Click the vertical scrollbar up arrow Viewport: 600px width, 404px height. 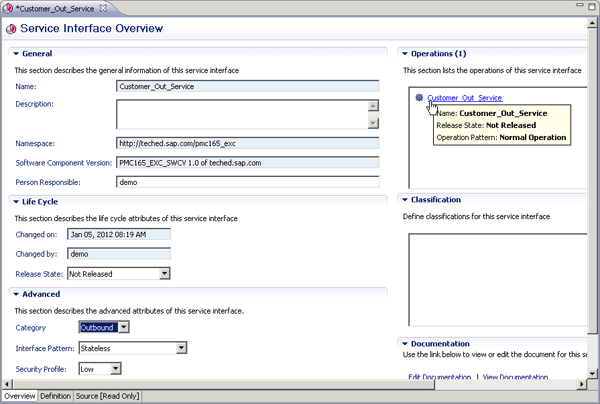tap(592, 23)
